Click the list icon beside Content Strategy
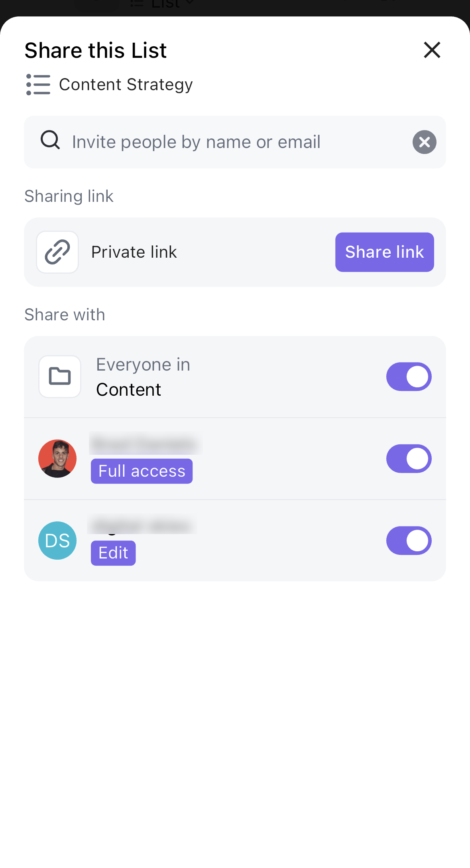This screenshot has height=868, width=470. point(38,85)
